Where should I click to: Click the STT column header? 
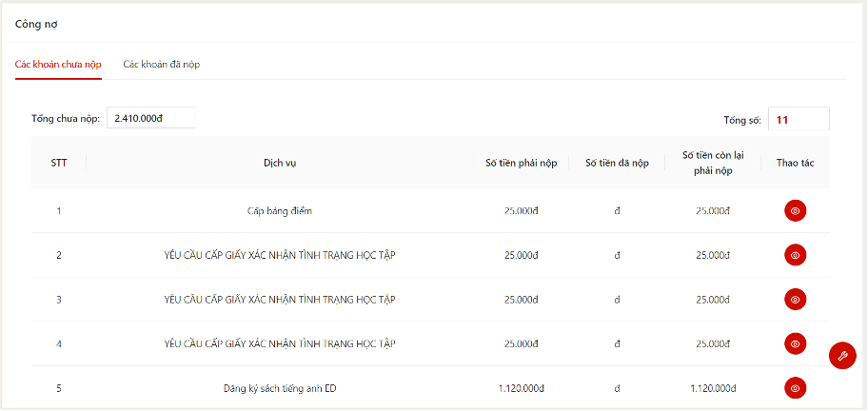click(x=59, y=163)
